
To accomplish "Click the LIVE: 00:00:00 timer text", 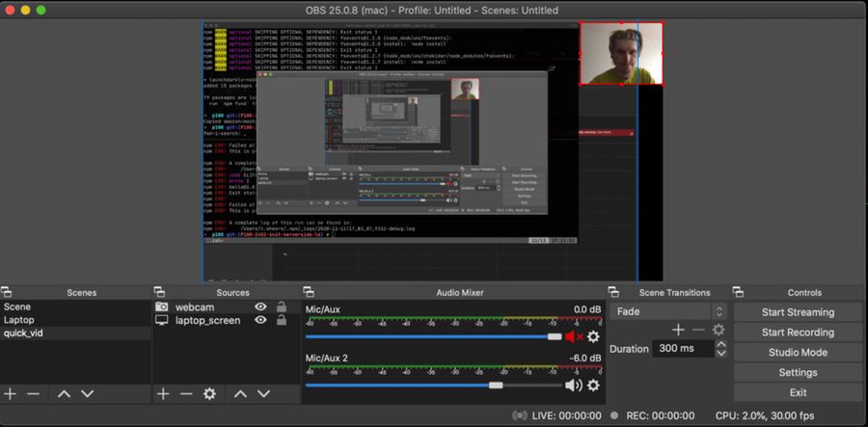I will (x=566, y=415).
